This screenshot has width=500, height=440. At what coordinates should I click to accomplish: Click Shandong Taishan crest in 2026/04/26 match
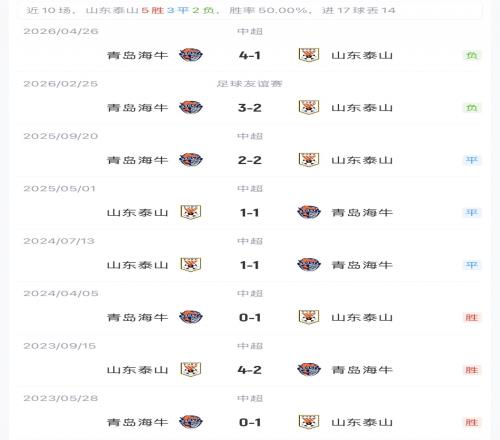309,55
